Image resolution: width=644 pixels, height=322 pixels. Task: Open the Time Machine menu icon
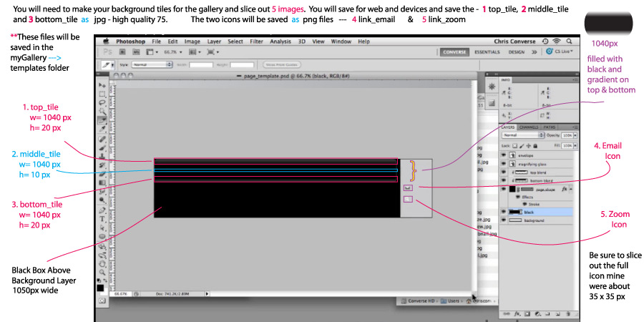pyautogui.click(x=545, y=41)
